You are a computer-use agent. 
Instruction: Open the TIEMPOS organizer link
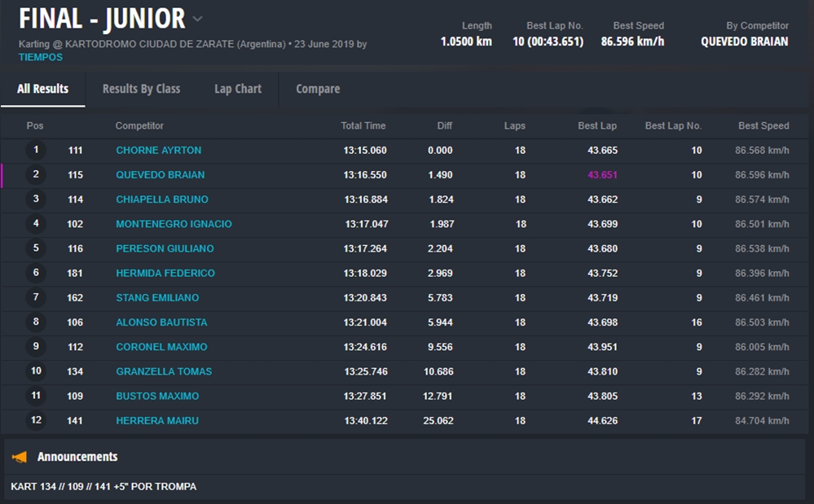click(41, 57)
